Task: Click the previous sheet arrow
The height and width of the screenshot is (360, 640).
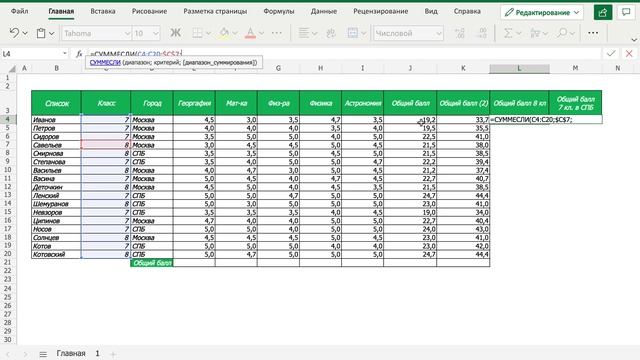Action: (8, 354)
